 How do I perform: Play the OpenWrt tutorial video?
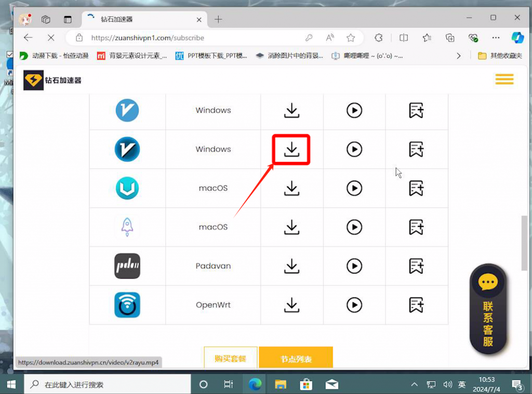point(354,305)
